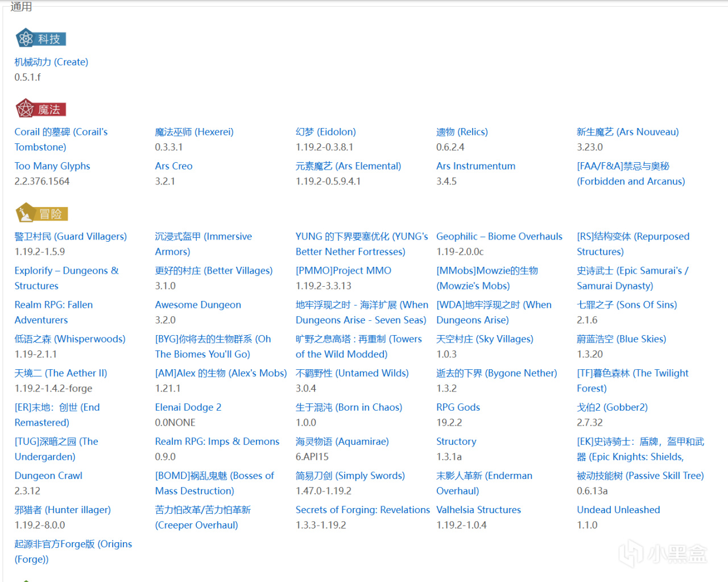The width and height of the screenshot is (728, 582).
Task: Open the 逝去的下界 (Bygone Nether) link
Action: click(x=497, y=373)
